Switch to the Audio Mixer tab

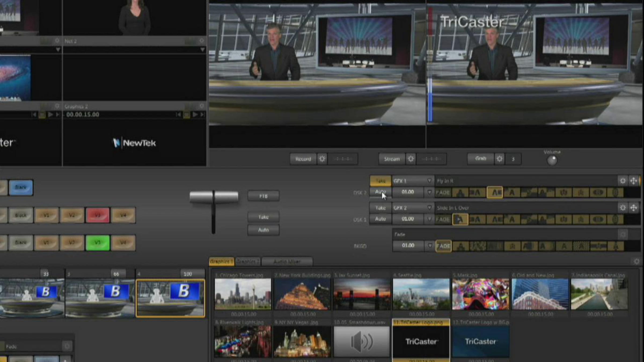tap(287, 261)
